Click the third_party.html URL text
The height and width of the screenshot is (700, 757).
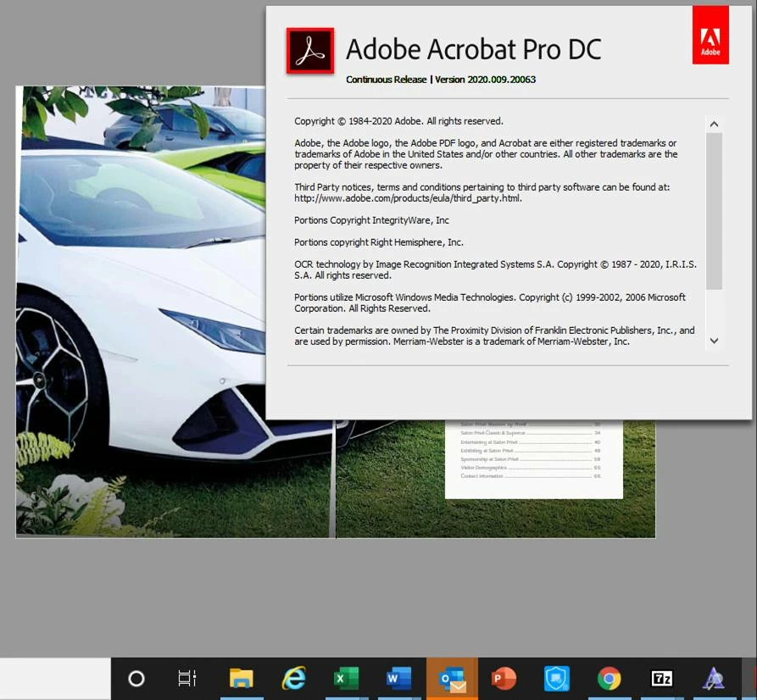pyautogui.click(x=408, y=198)
